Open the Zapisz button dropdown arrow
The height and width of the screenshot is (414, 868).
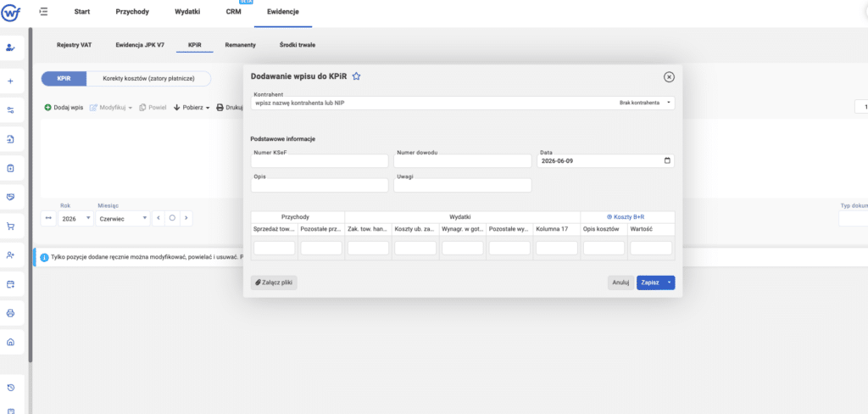point(670,283)
